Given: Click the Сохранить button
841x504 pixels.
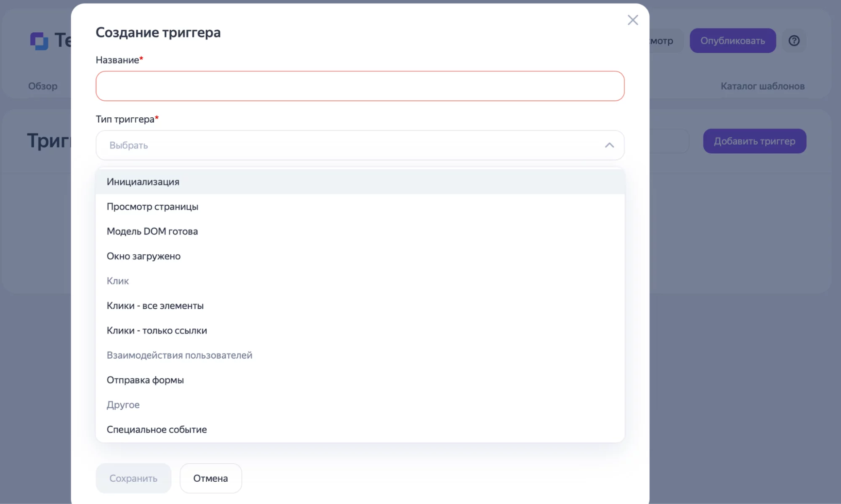Looking at the screenshot, I should tap(133, 478).
